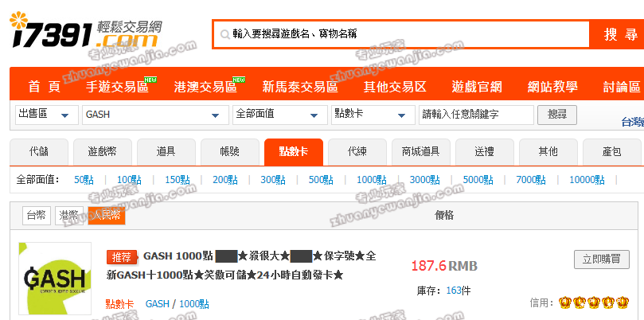Filter by 150點 face value
This screenshot has height=320, width=644.
tap(178, 180)
